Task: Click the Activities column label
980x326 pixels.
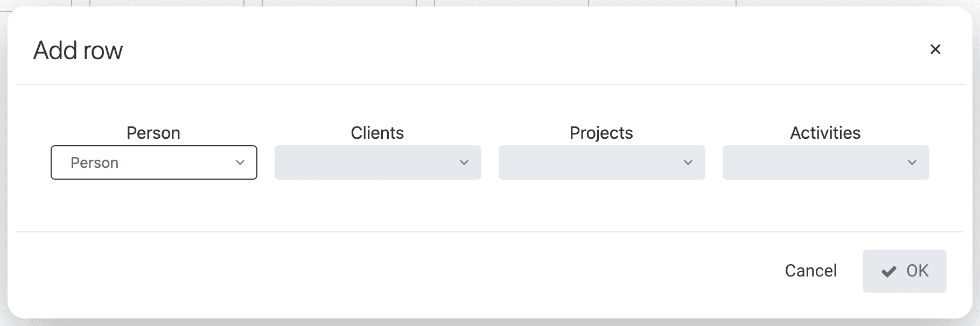Action: tap(825, 133)
